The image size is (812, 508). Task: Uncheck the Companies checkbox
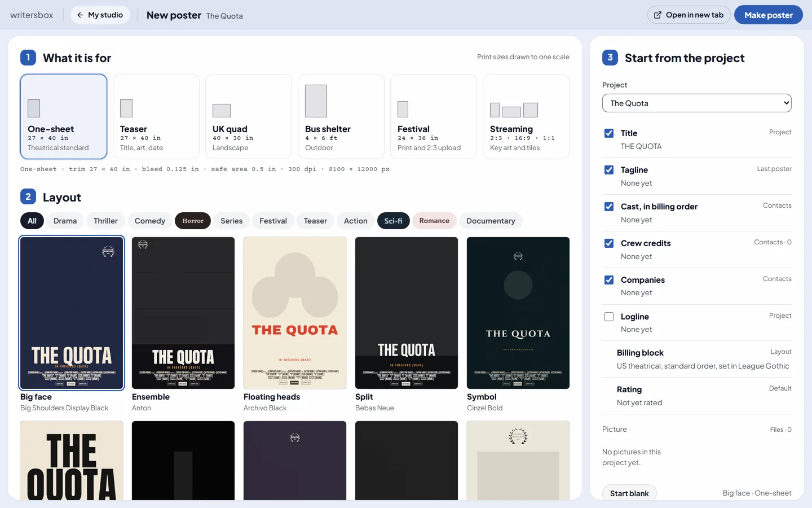pyautogui.click(x=609, y=280)
